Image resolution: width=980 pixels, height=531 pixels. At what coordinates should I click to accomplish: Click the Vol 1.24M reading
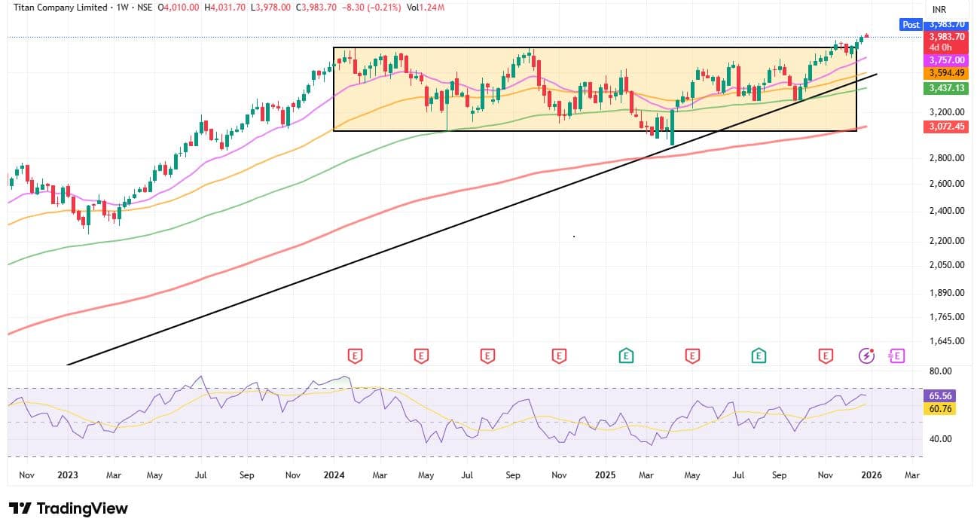tap(426, 8)
